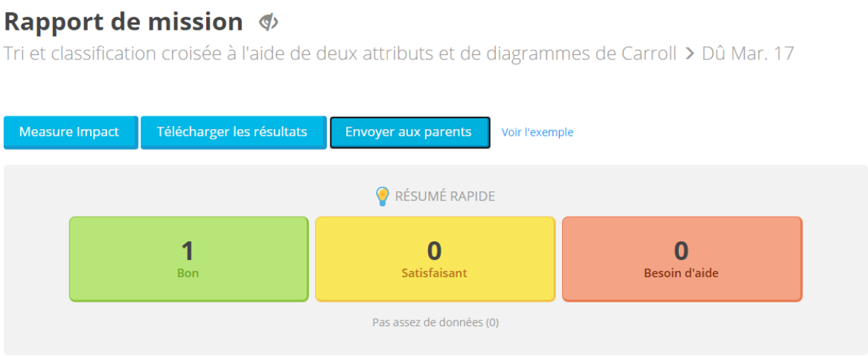Select the green Bon summary card
The image size is (868, 356).
(189, 259)
